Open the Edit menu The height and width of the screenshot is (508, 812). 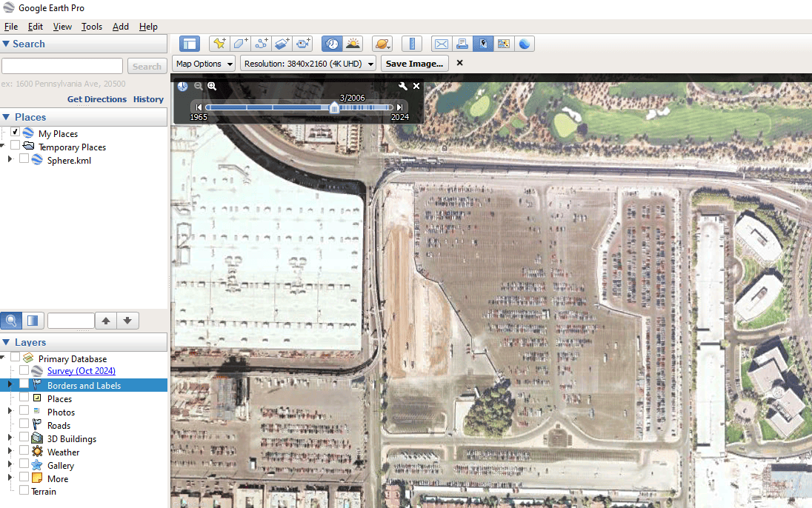(36, 27)
